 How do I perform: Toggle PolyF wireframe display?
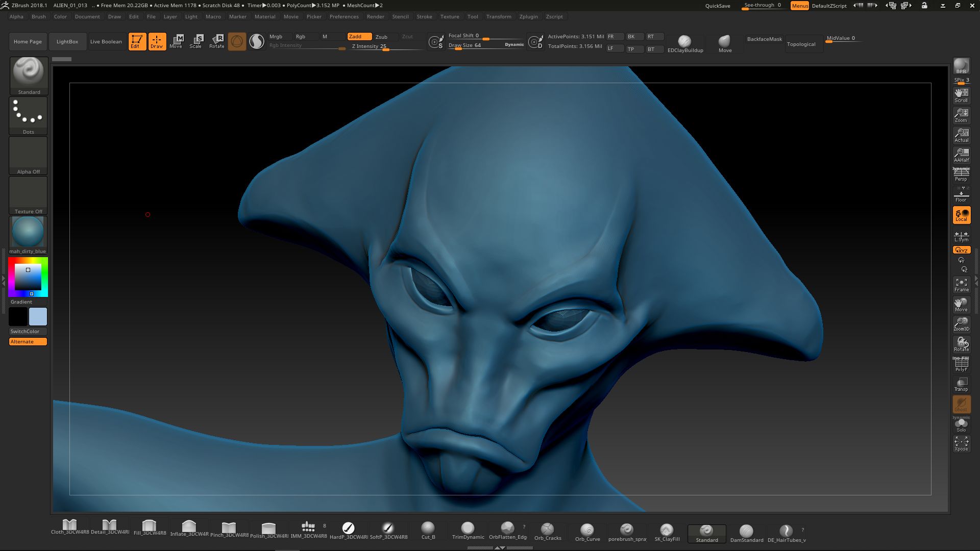[961, 364]
